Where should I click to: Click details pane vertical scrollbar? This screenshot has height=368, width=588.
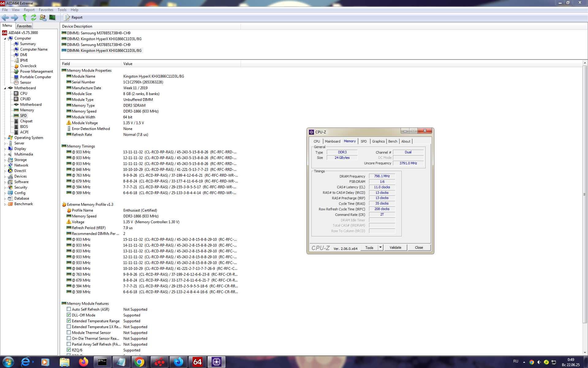click(585, 194)
